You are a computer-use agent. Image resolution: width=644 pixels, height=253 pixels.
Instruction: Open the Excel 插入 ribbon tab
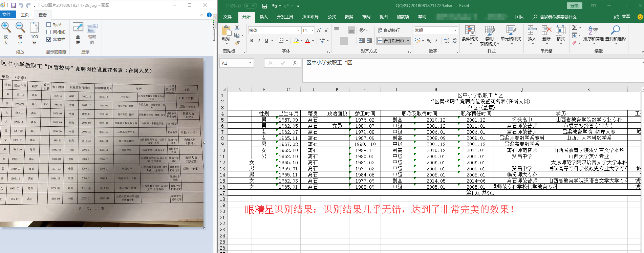(263, 17)
